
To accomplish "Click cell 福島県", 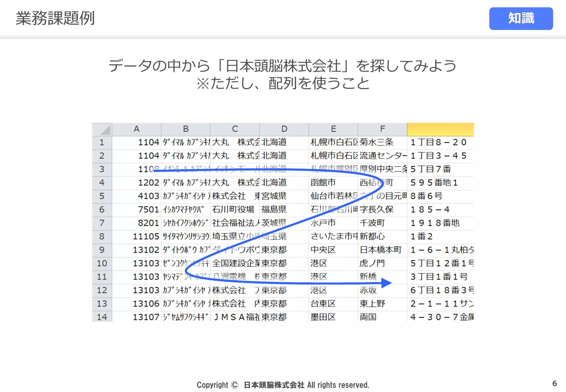I will [284, 210].
